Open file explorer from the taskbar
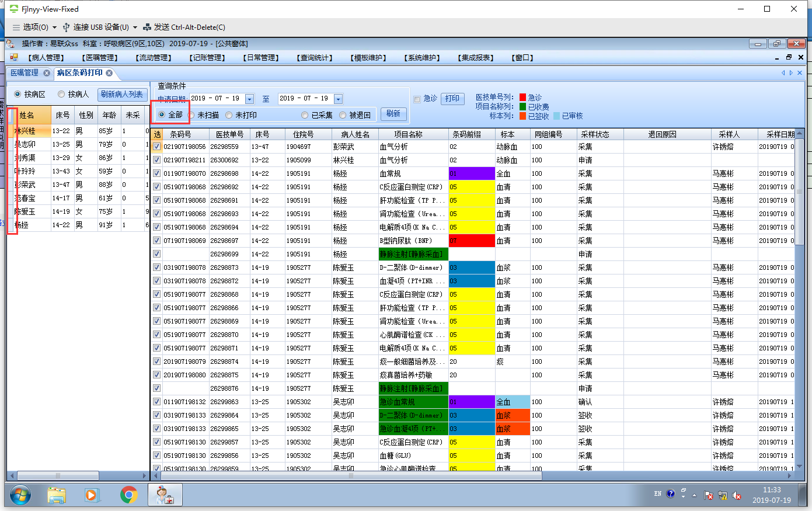Viewport: 812px width, 511px height. [x=57, y=495]
